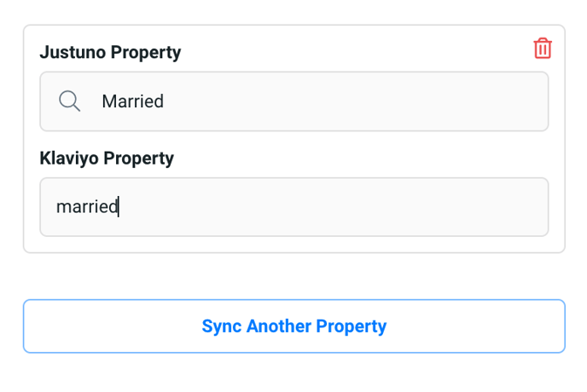Click blank space above Sync Another Property button
The width and height of the screenshot is (587, 392).
point(294,276)
